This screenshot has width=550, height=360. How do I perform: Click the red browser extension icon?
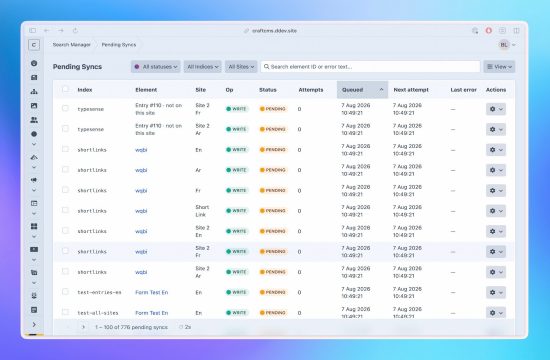coord(489,31)
